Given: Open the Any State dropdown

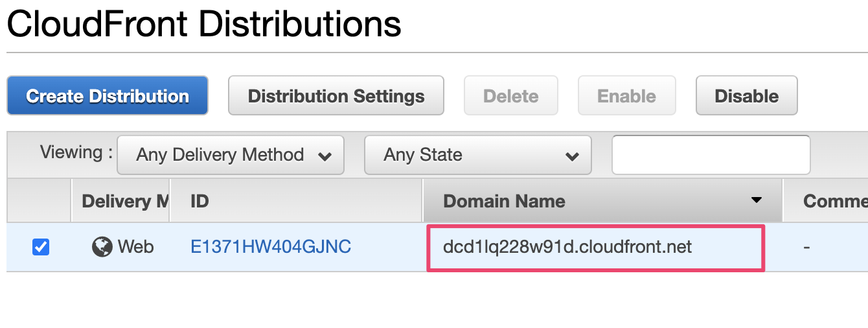Looking at the screenshot, I should (x=478, y=155).
